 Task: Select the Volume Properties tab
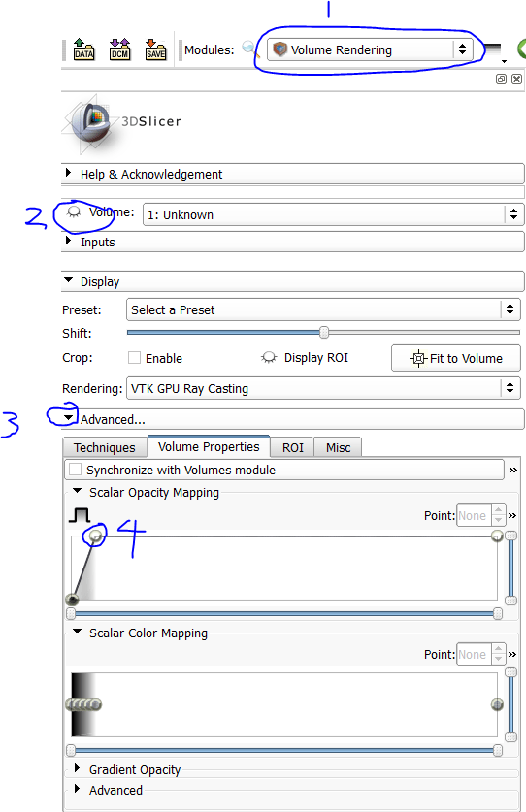[209, 446]
